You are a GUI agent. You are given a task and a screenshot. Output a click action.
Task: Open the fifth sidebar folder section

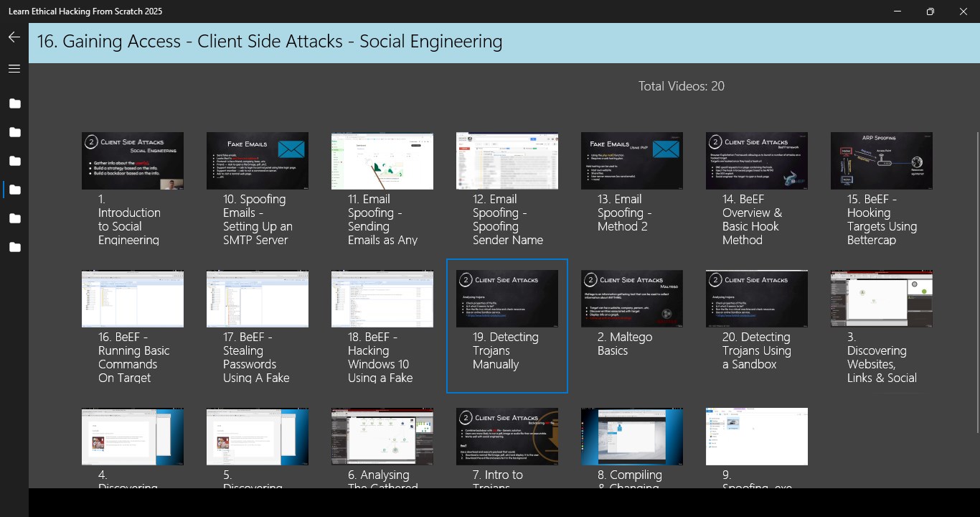[x=14, y=218]
